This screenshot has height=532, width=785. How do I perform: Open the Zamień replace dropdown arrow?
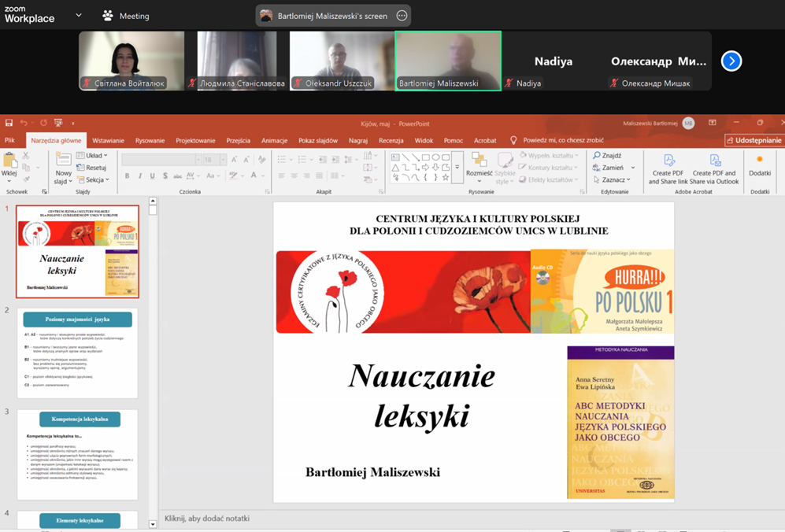click(x=633, y=168)
